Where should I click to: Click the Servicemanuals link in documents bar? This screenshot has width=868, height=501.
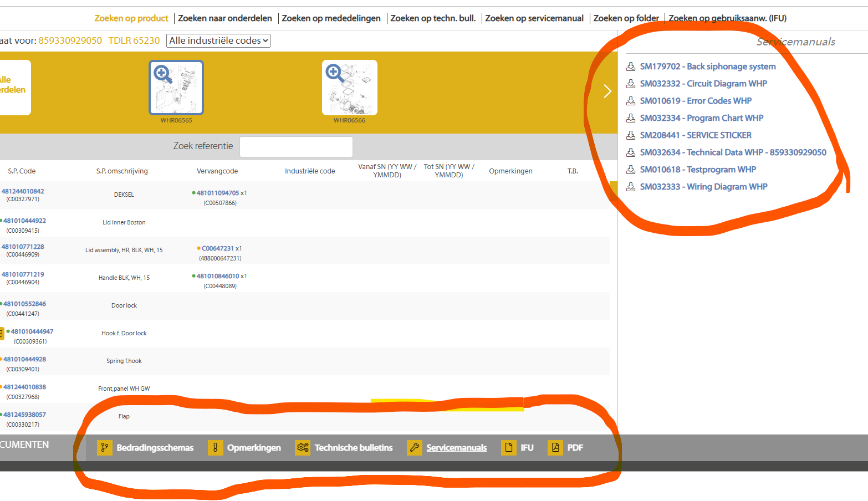(x=457, y=448)
